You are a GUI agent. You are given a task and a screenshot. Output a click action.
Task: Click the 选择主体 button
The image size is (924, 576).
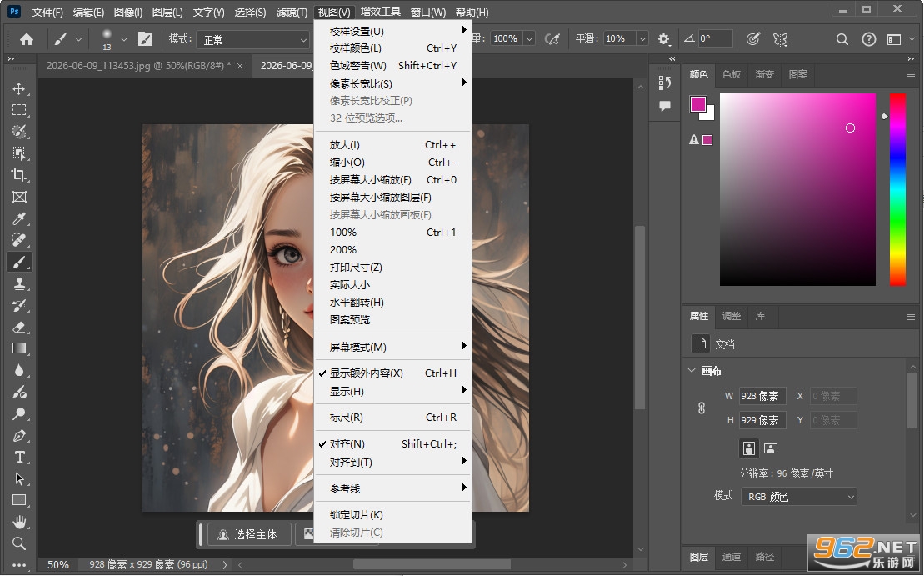(248, 534)
